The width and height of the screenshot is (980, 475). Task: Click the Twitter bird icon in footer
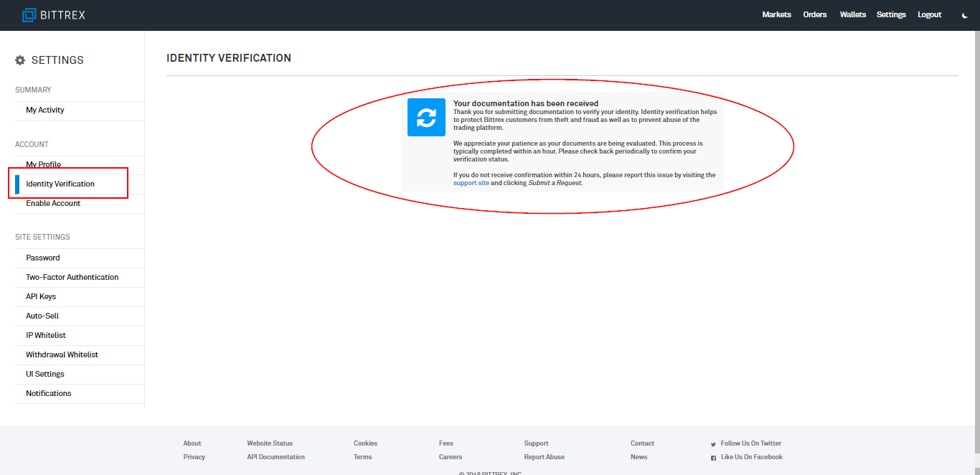(713, 443)
